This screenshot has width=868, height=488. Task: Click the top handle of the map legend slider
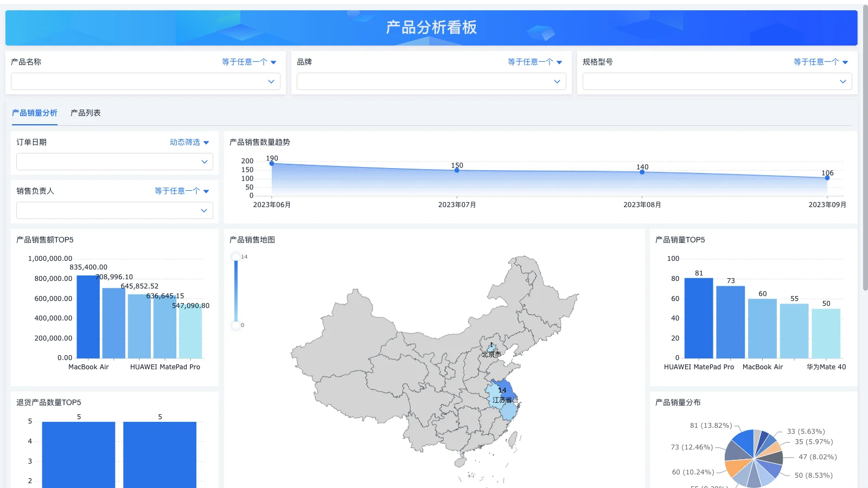236,256
